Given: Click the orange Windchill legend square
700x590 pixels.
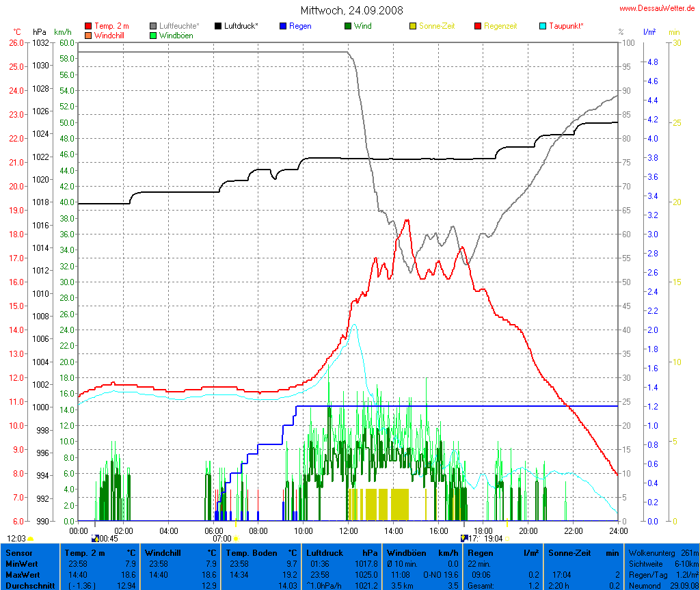Looking at the screenshot, I should point(88,35).
